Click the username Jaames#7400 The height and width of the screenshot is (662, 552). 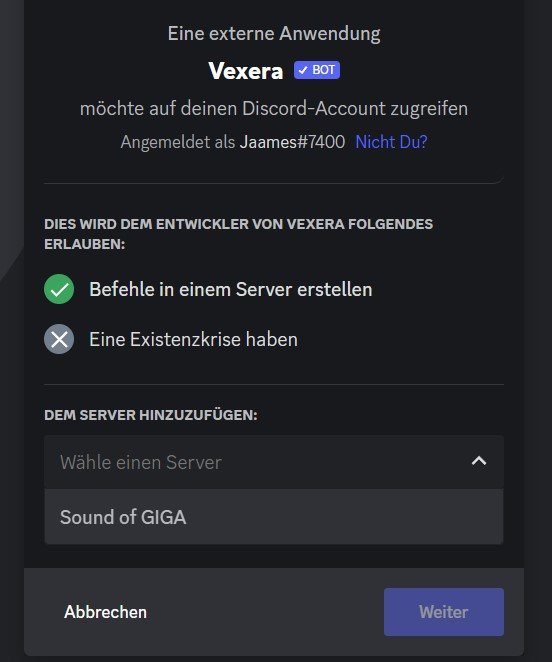(x=292, y=142)
